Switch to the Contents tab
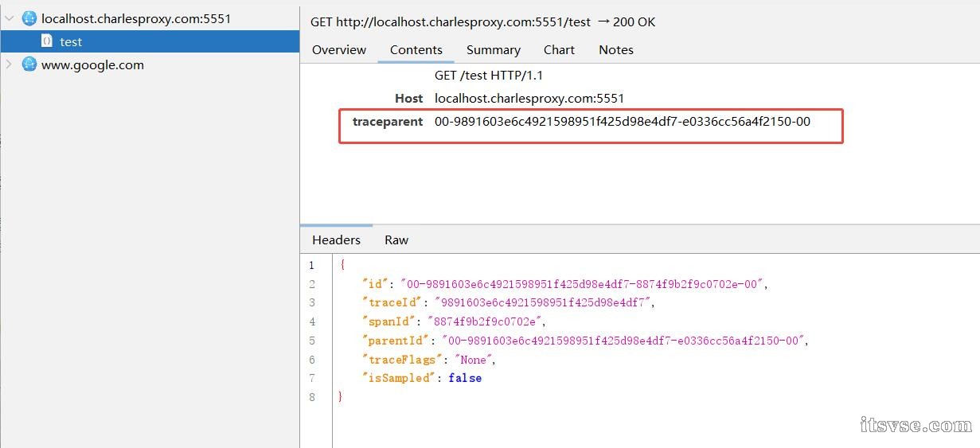This screenshot has height=448, width=980. point(416,50)
